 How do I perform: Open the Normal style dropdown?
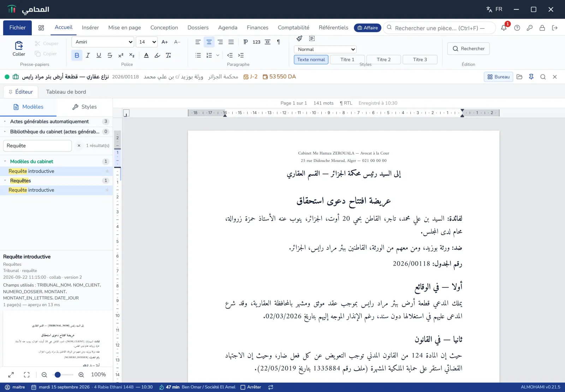325,49
